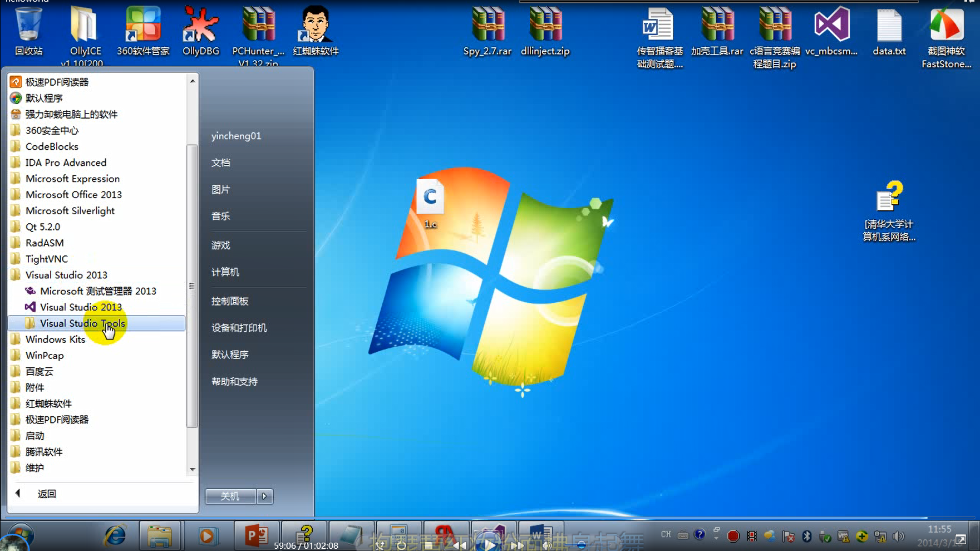Click the 关机 shutdown button

230,496
